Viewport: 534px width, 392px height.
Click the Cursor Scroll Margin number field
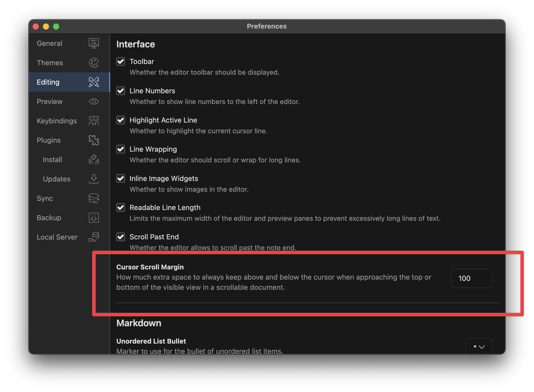click(x=471, y=278)
